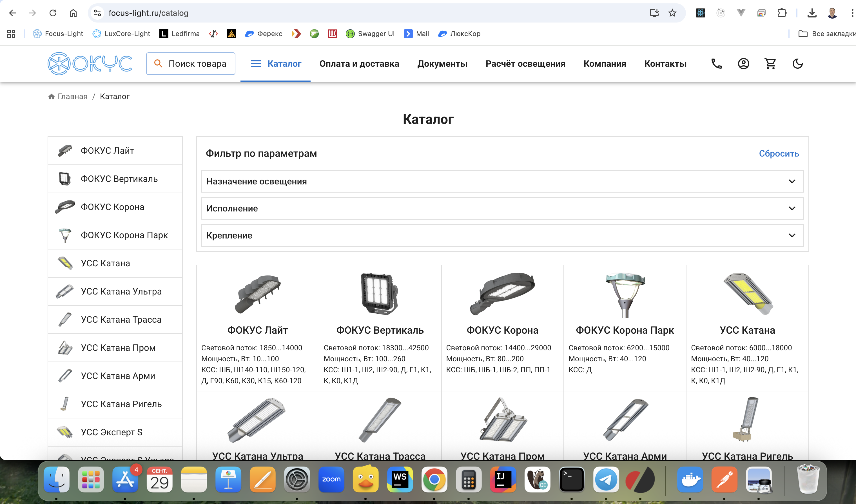Open ФОКУС Вертикаль product card image
The height and width of the screenshot is (504, 856).
pos(379,293)
